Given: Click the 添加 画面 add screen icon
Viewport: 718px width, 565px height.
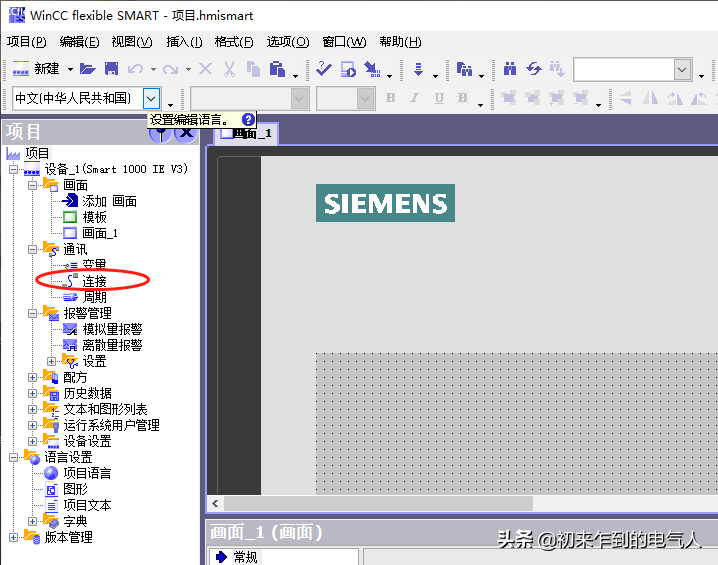Looking at the screenshot, I should click(70, 201).
